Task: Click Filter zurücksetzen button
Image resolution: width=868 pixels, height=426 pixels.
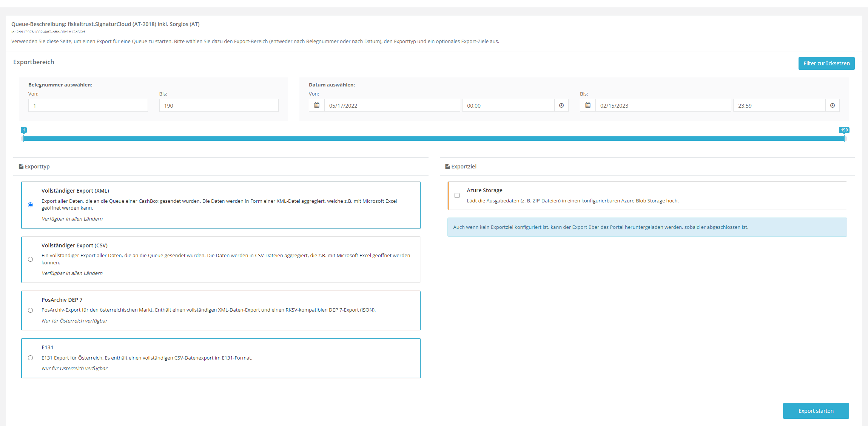Action: tap(826, 63)
